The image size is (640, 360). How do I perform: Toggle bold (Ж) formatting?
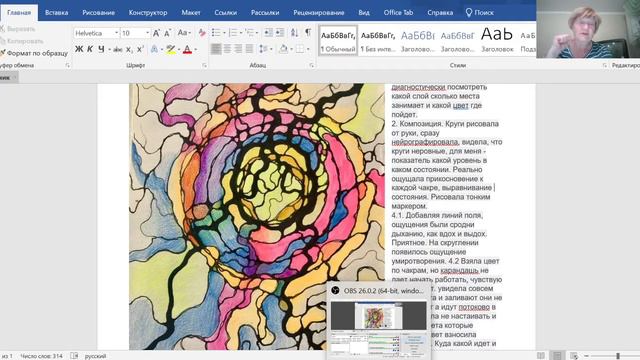coord(79,49)
